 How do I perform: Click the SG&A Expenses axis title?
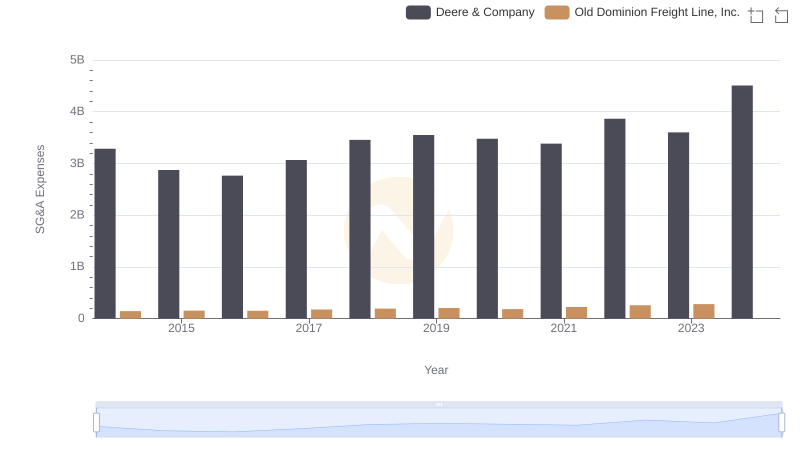40,189
